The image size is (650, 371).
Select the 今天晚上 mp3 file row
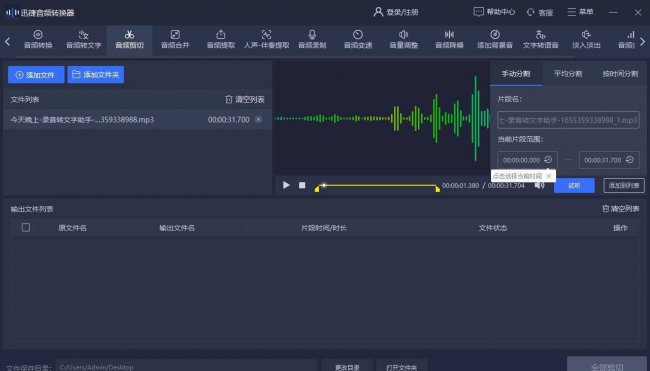click(137, 119)
